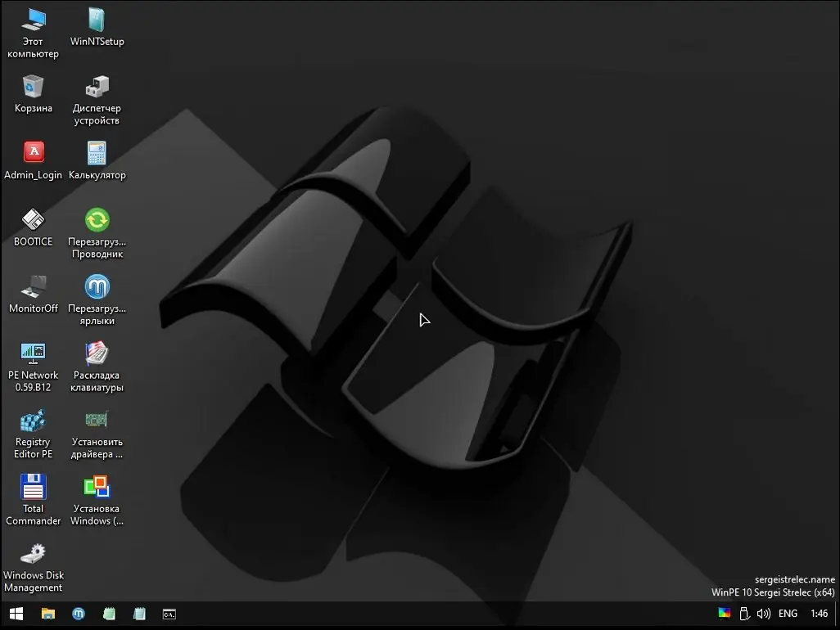Open Раскладка клавиатуры desktop icon

[x=97, y=367]
